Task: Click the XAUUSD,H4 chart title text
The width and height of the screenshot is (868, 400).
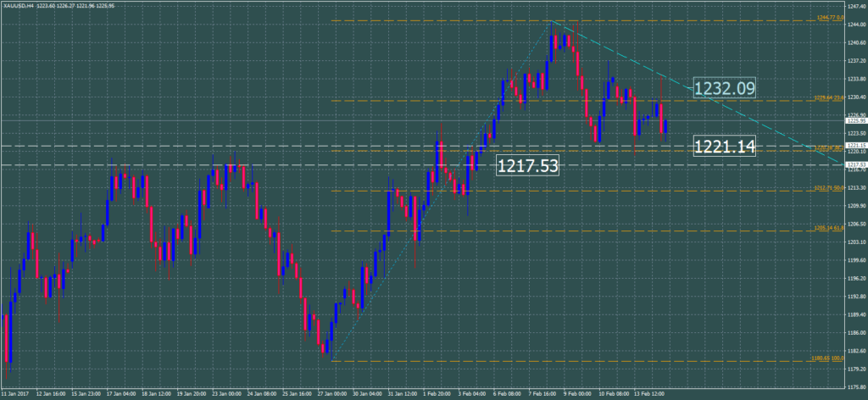Action: (x=19, y=7)
